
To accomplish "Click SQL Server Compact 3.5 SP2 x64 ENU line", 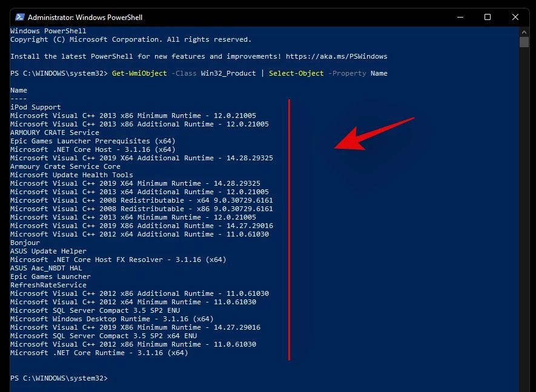I will click(x=104, y=336).
